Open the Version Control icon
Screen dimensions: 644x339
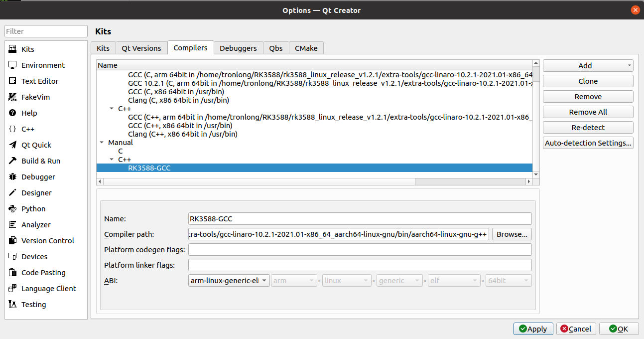pos(13,241)
